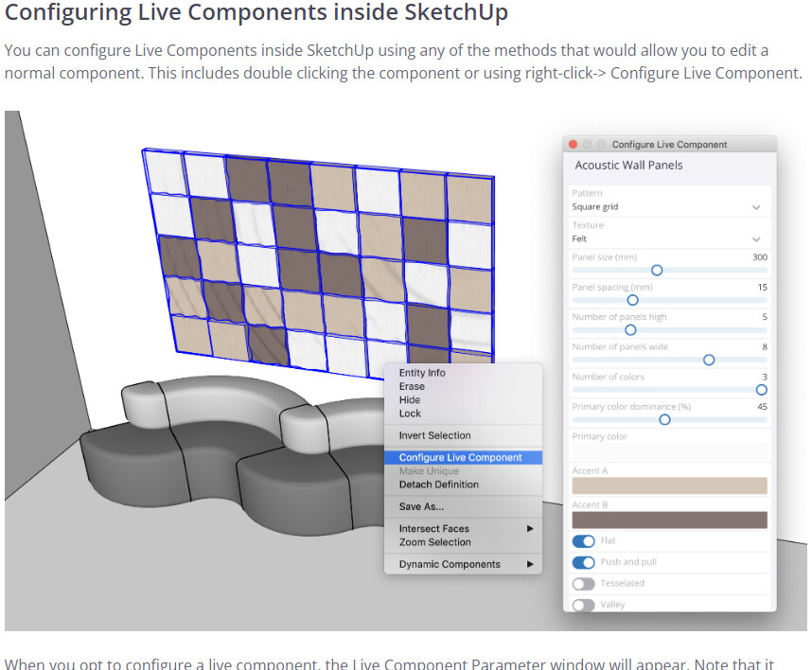Choose Entity Info from the context menu
The width and height of the screenshot is (812, 670).
422,373
